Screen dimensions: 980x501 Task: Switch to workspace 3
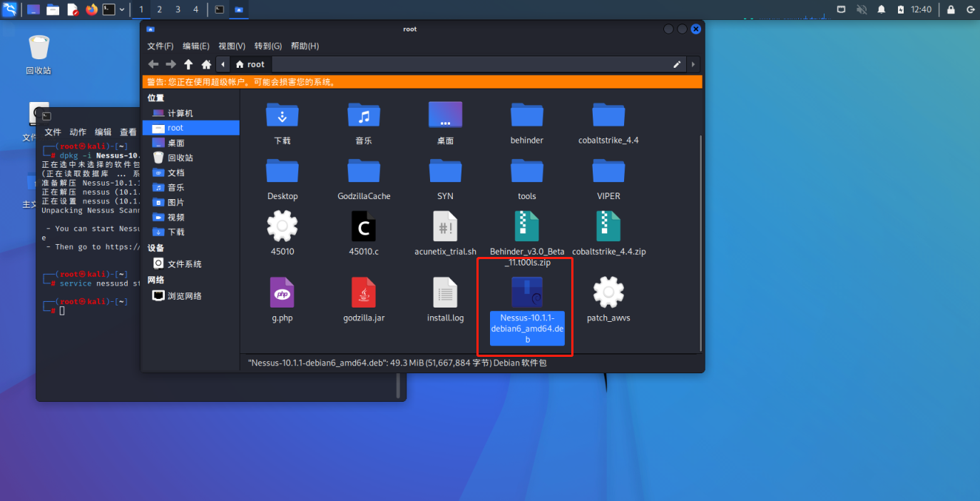coord(178,9)
